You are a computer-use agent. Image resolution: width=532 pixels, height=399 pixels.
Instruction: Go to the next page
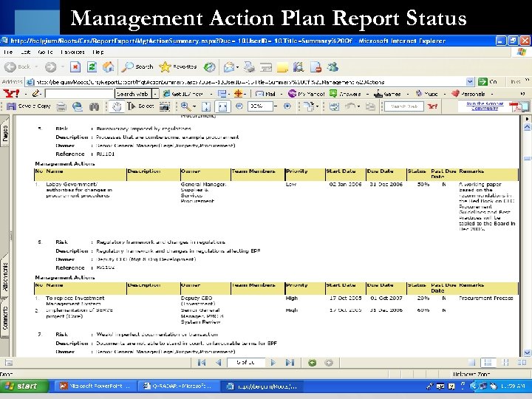273,363
